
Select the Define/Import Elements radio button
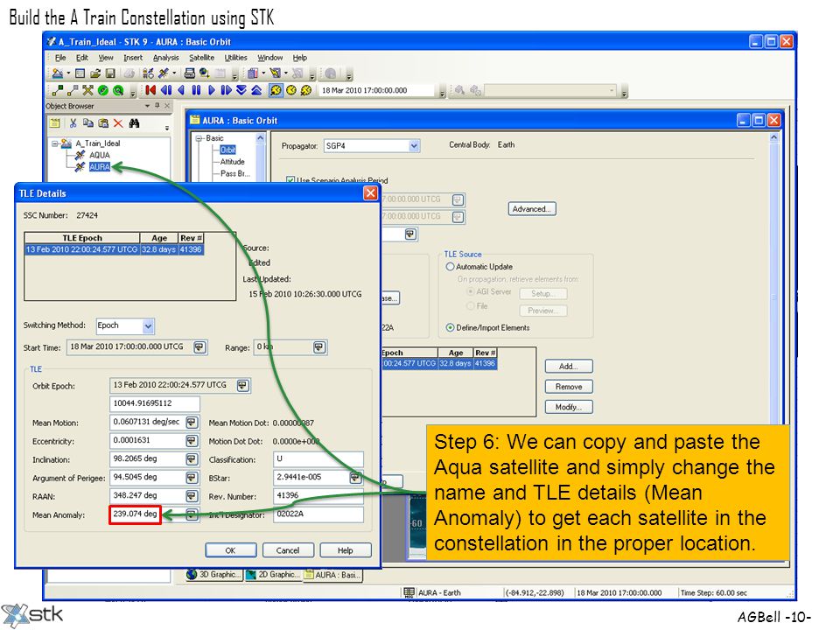[450, 328]
